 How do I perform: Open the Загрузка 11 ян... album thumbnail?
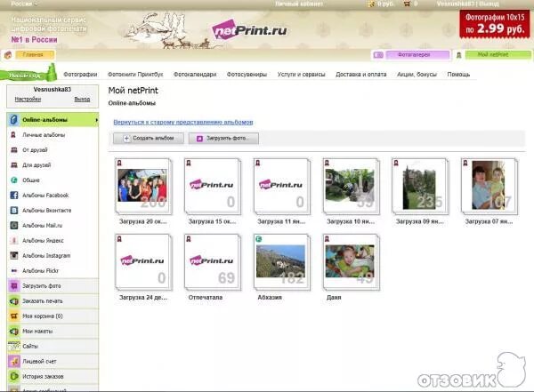pos(281,187)
